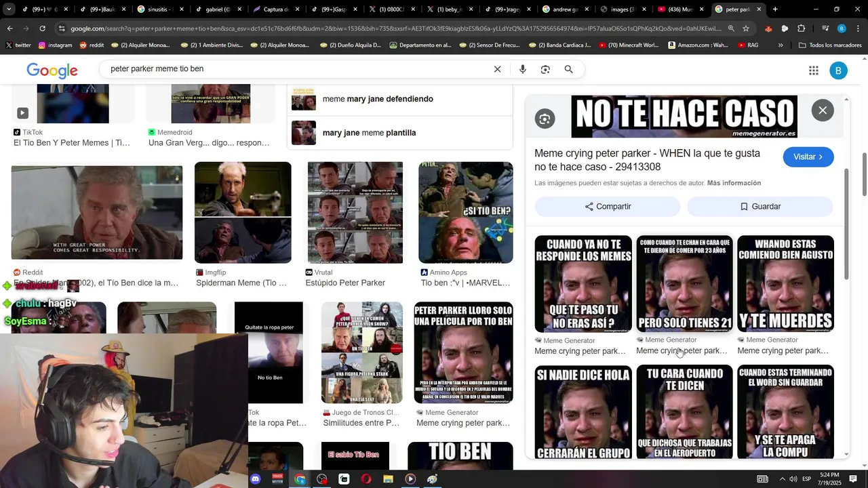Open the browser extensions puzzle icon
The image size is (868, 488).
pos(802,28)
